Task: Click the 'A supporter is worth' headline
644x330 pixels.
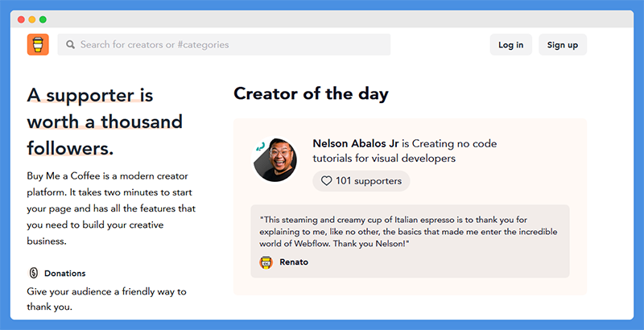Action: [105, 122]
